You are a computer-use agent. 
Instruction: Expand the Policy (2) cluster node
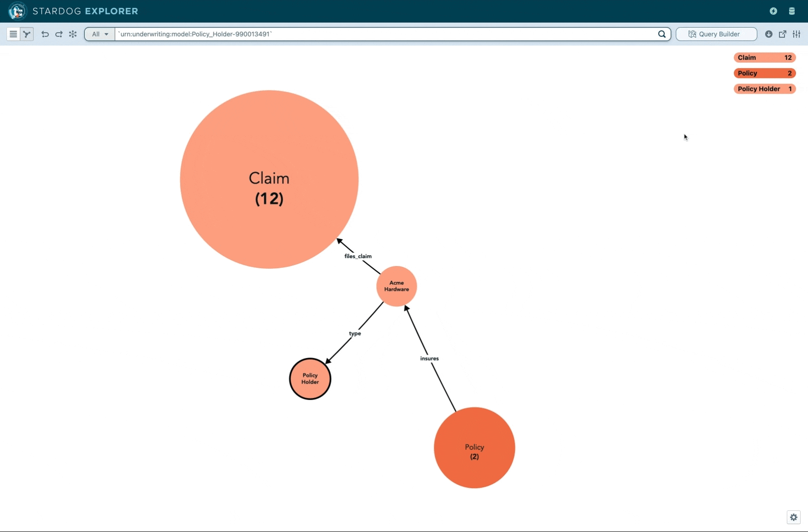point(474,448)
